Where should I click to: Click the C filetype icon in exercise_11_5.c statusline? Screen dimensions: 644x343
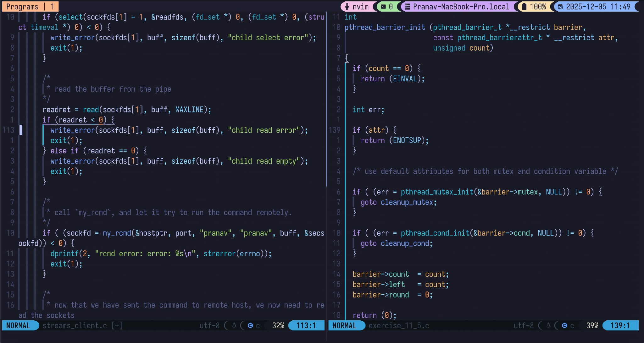[564, 326]
